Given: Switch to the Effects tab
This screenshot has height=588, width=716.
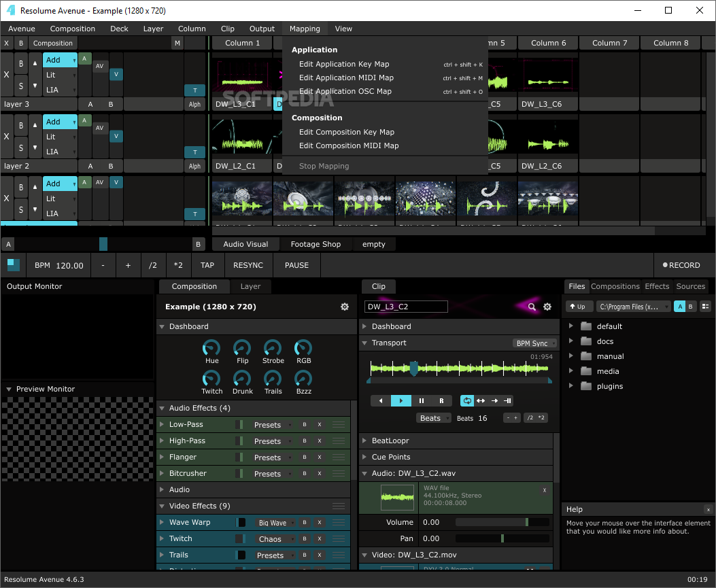Looking at the screenshot, I should 657,286.
